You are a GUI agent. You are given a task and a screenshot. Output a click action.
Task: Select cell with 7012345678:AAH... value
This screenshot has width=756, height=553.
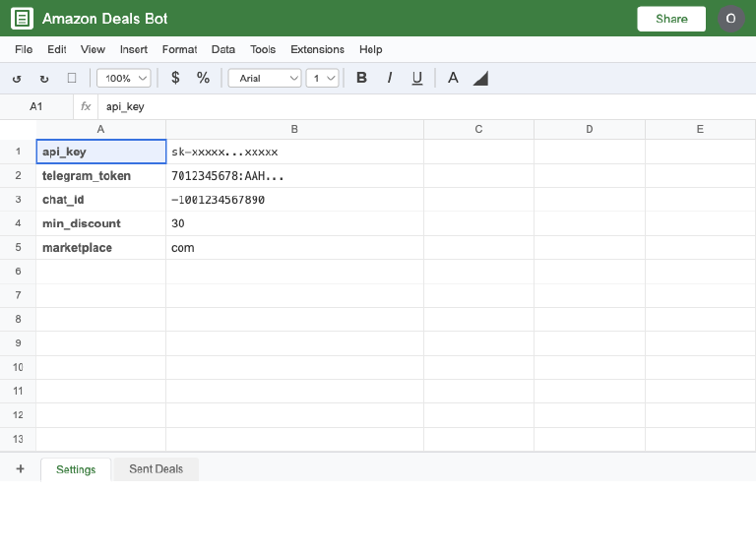coord(294,175)
